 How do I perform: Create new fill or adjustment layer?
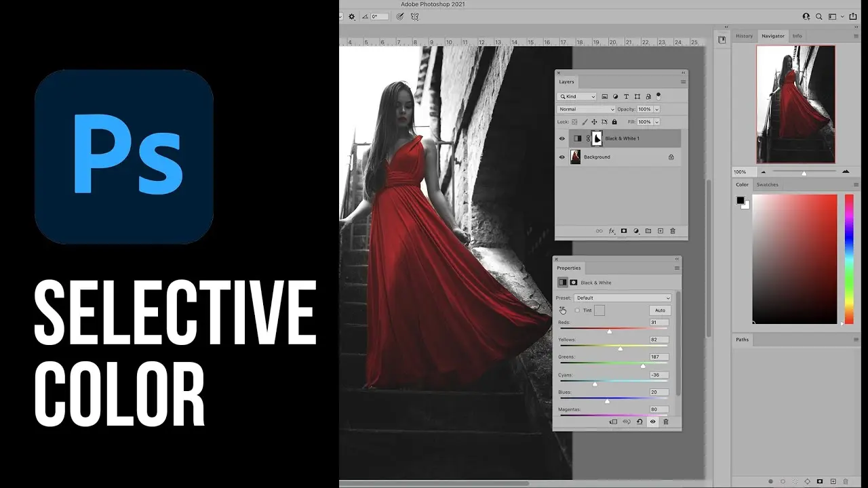636,231
